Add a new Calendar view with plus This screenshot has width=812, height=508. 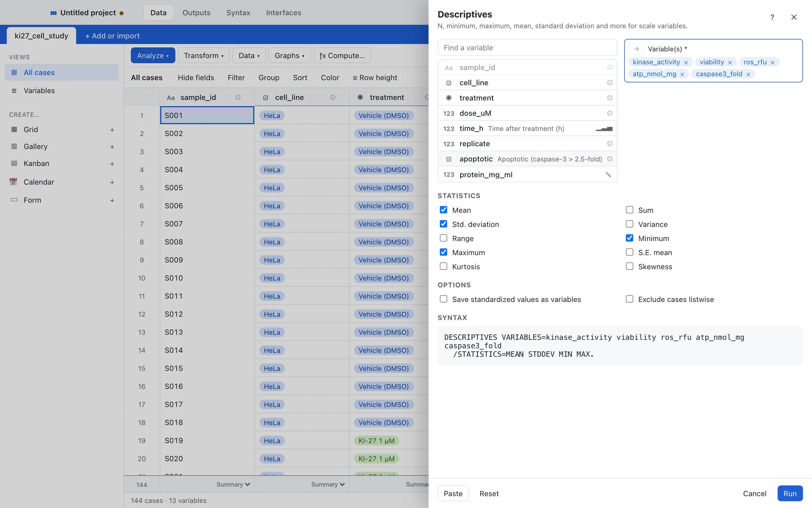click(112, 182)
